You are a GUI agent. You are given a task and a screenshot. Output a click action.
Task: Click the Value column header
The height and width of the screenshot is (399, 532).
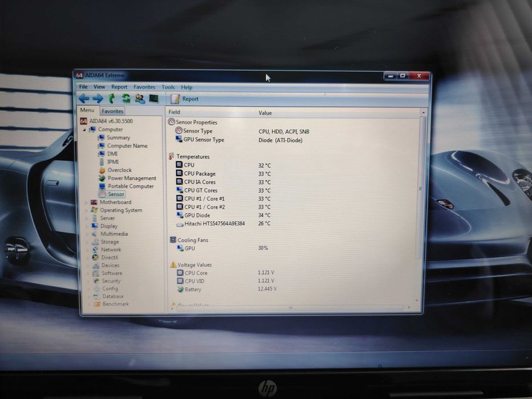pyautogui.click(x=338, y=113)
